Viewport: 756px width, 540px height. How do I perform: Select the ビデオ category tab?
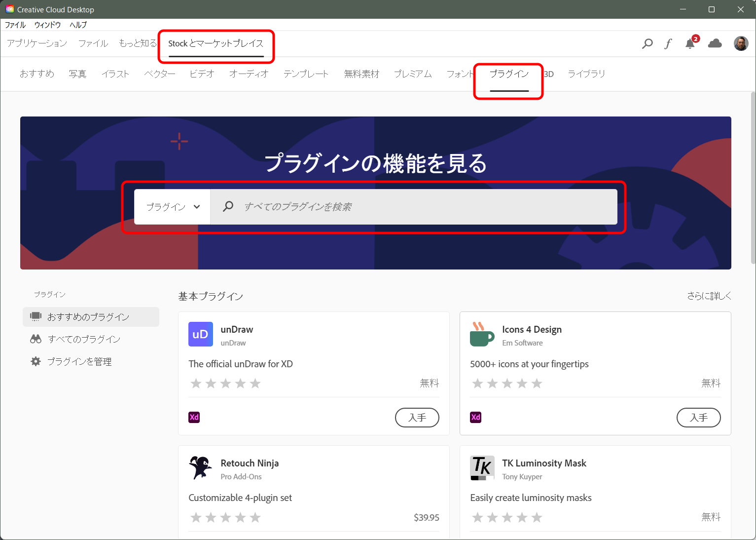tap(202, 74)
